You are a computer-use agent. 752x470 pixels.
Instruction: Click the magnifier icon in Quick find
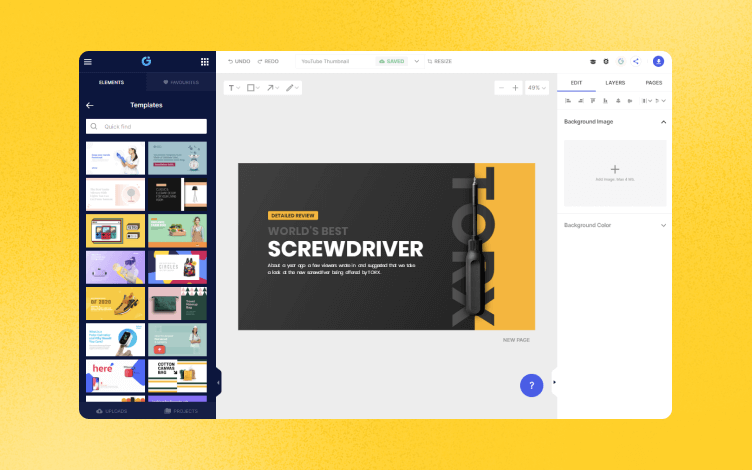click(x=94, y=127)
